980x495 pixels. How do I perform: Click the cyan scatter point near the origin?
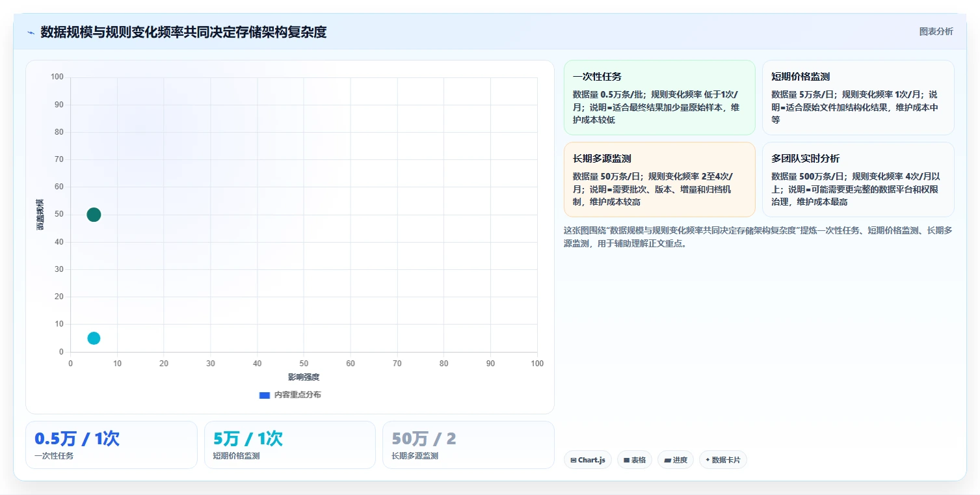(x=94, y=338)
